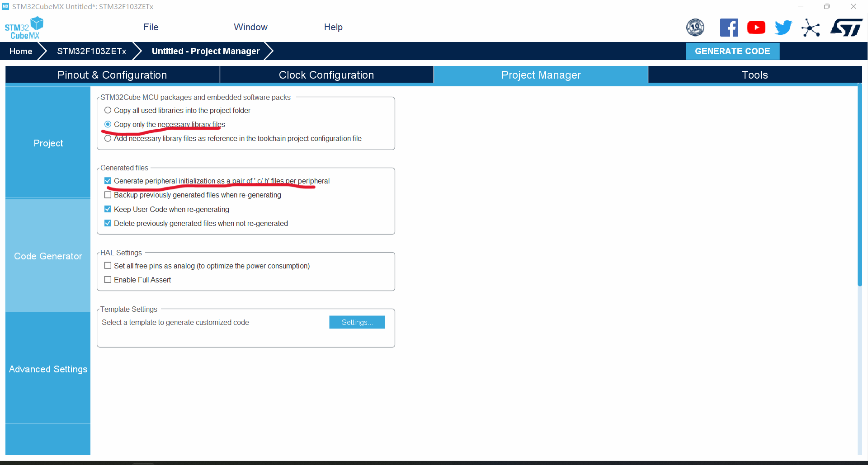Go to Home breadcrumb
Viewport: 868px width, 465px height.
(21, 51)
